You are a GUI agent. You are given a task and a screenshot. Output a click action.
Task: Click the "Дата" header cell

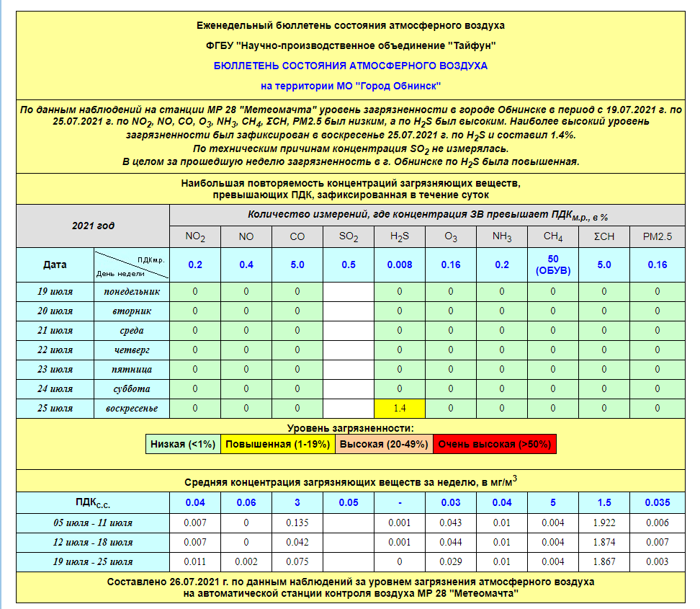[x=55, y=265]
